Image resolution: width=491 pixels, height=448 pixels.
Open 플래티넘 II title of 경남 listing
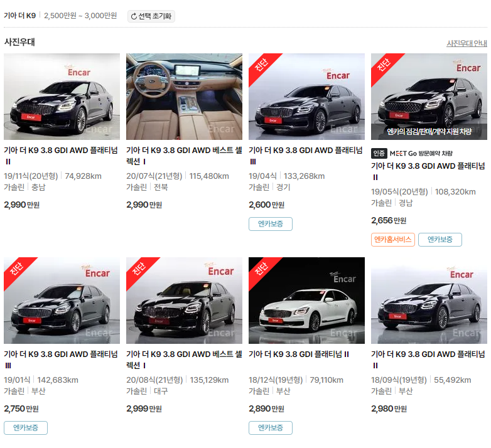(x=428, y=171)
